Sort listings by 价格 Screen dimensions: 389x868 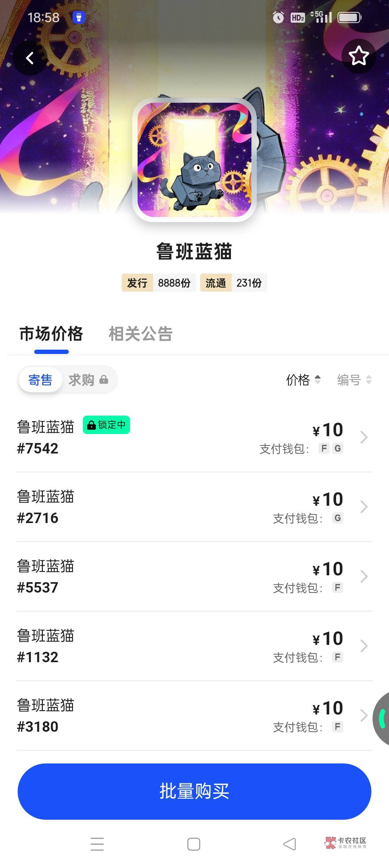pyautogui.click(x=303, y=380)
